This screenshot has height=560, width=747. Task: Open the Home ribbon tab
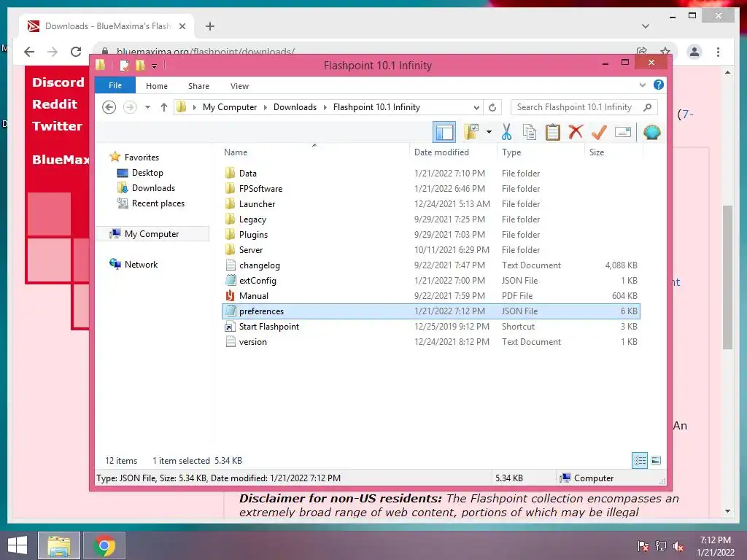coord(157,86)
